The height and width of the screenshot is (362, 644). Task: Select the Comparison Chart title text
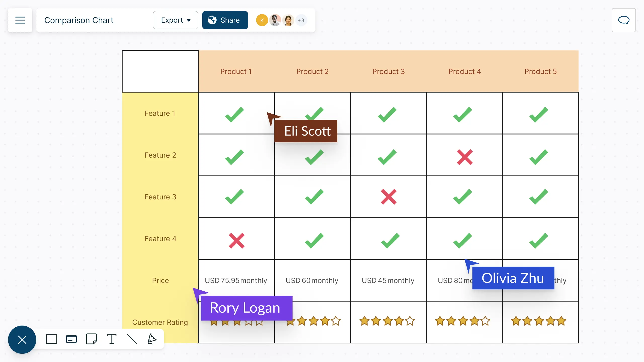pyautogui.click(x=79, y=20)
